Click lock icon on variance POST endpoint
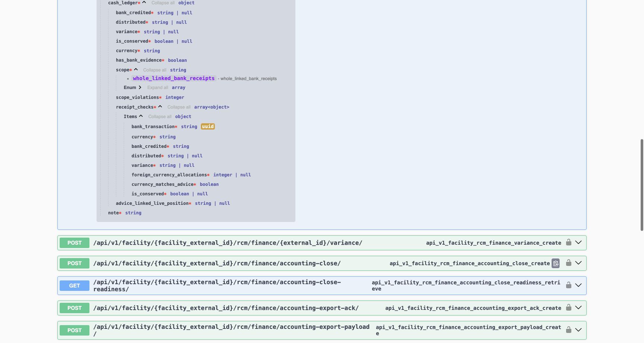Viewport: 644px width, 343px height. point(569,242)
